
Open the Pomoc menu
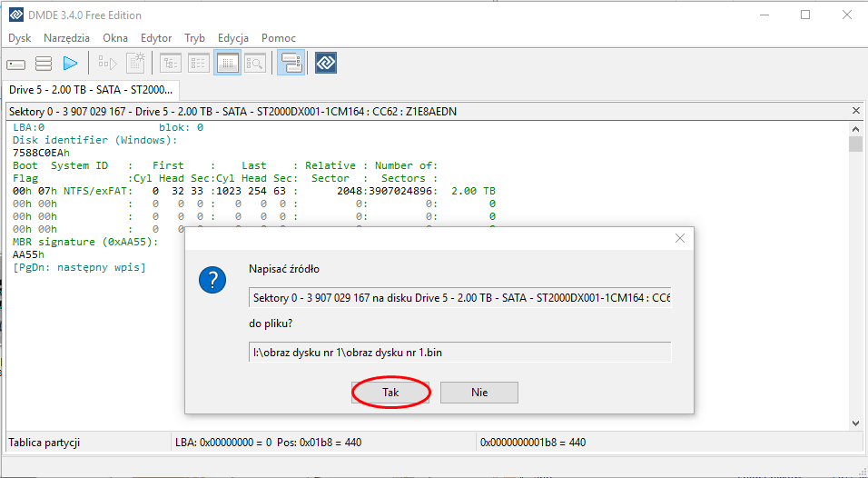pyautogui.click(x=278, y=38)
